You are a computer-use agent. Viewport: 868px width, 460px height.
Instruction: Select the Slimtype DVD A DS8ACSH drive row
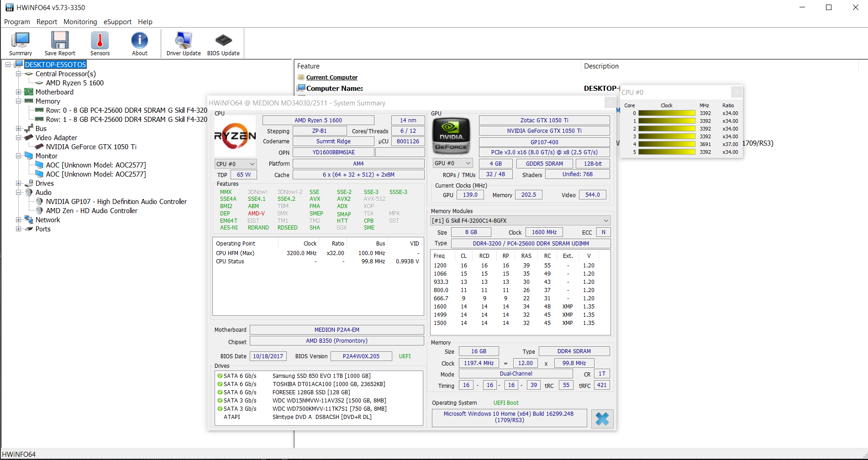tap(319, 417)
